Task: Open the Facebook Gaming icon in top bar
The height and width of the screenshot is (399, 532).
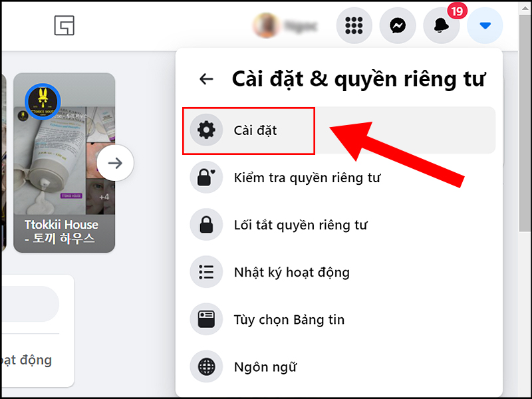Action: pyautogui.click(x=64, y=25)
